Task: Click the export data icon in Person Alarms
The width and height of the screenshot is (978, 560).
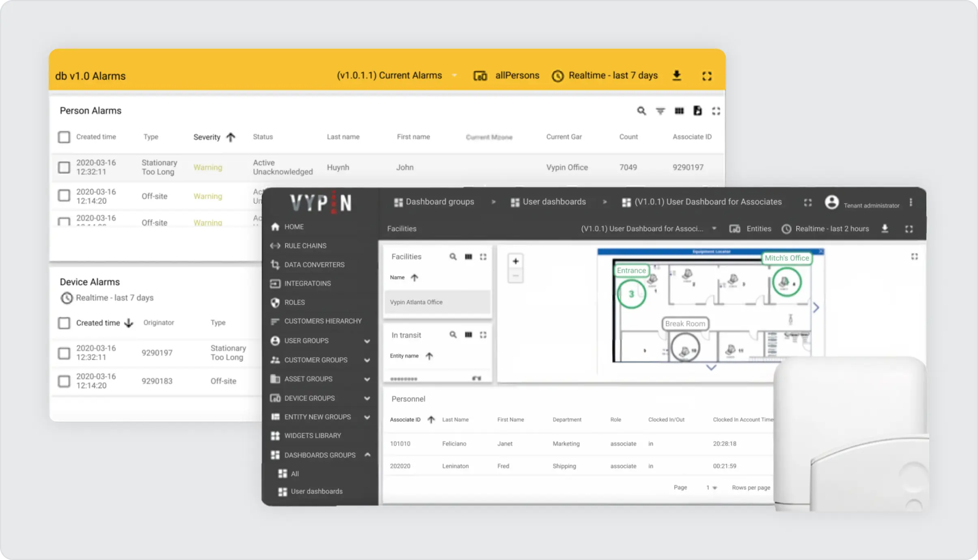Action: pyautogui.click(x=697, y=111)
